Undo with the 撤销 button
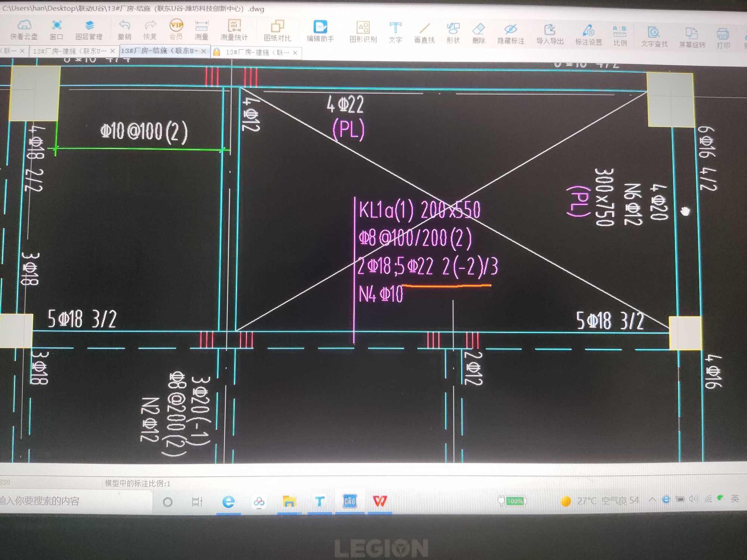Screen dimensions: 747x560 tap(124, 30)
